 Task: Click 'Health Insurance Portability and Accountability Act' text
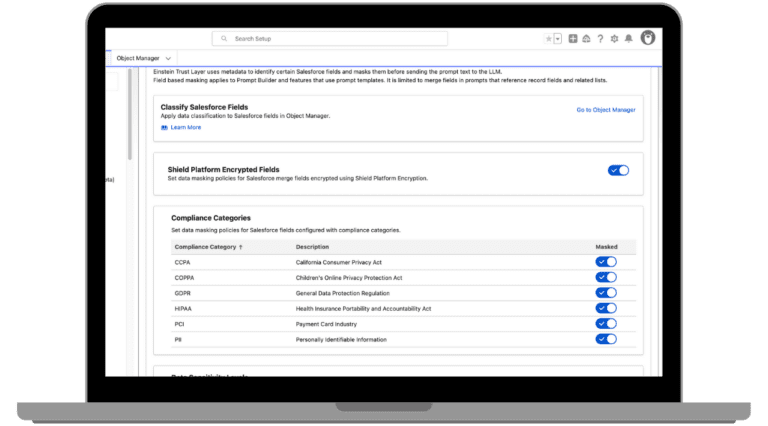point(363,308)
